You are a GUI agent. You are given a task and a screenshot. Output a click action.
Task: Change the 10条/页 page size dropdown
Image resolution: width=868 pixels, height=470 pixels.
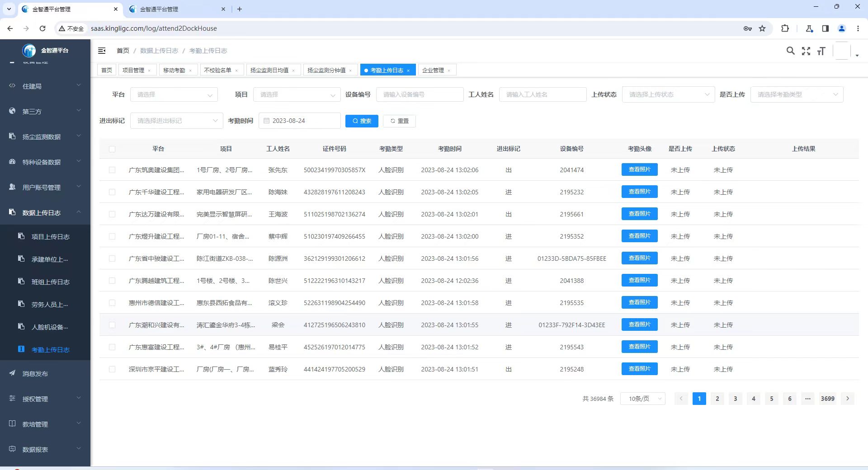pyautogui.click(x=642, y=399)
